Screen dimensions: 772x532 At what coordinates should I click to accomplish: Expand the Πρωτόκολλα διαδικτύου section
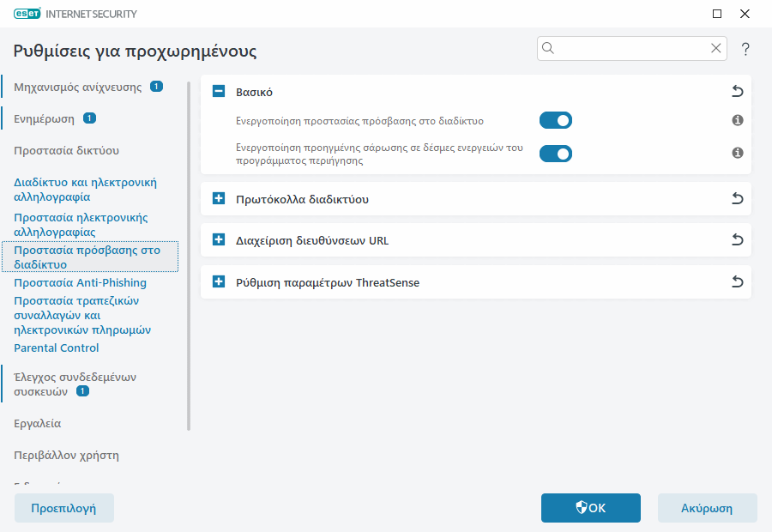click(218, 198)
